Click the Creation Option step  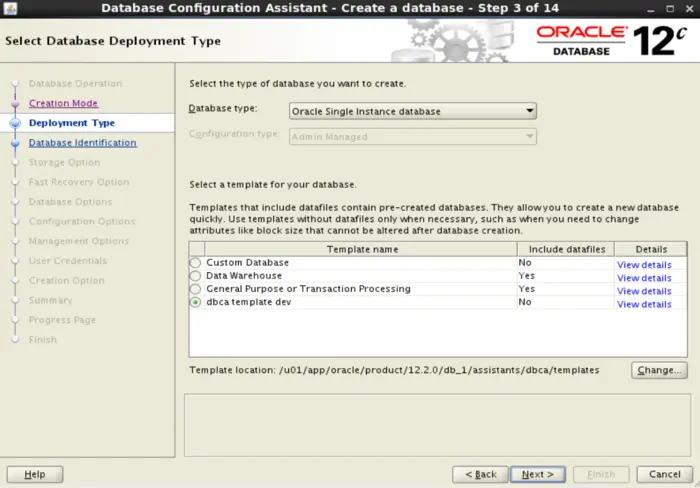[67, 280]
